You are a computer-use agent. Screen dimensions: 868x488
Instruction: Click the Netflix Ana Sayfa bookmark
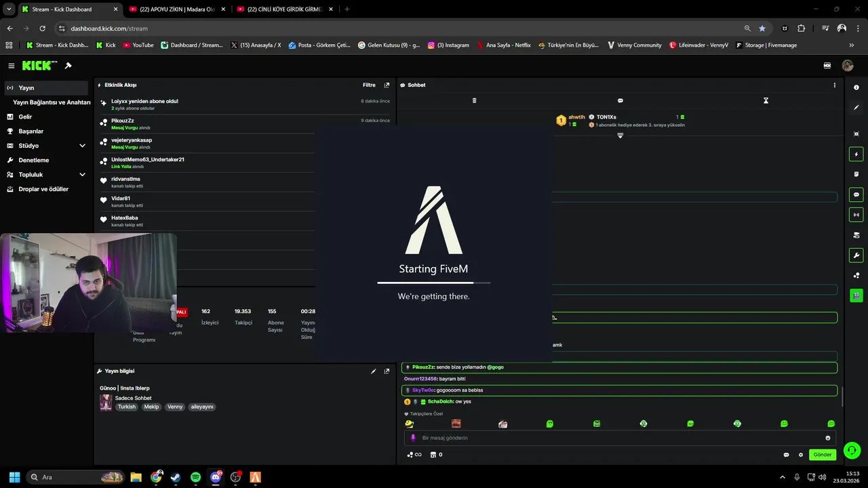tap(504, 45)
